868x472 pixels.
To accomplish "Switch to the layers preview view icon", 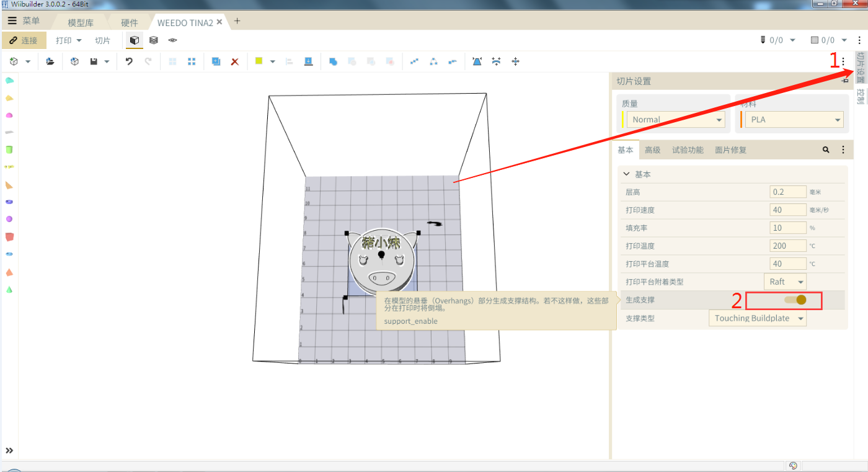I will tap(153, 40).
